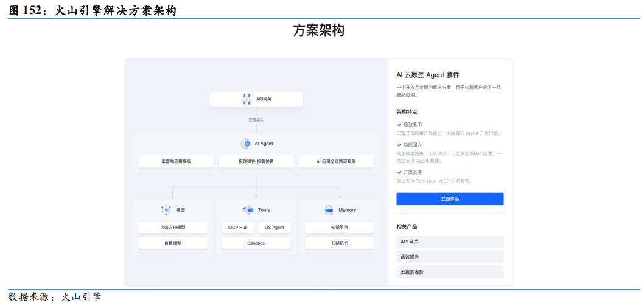
Task: Click the MCP Hub box
Action: 238,228
